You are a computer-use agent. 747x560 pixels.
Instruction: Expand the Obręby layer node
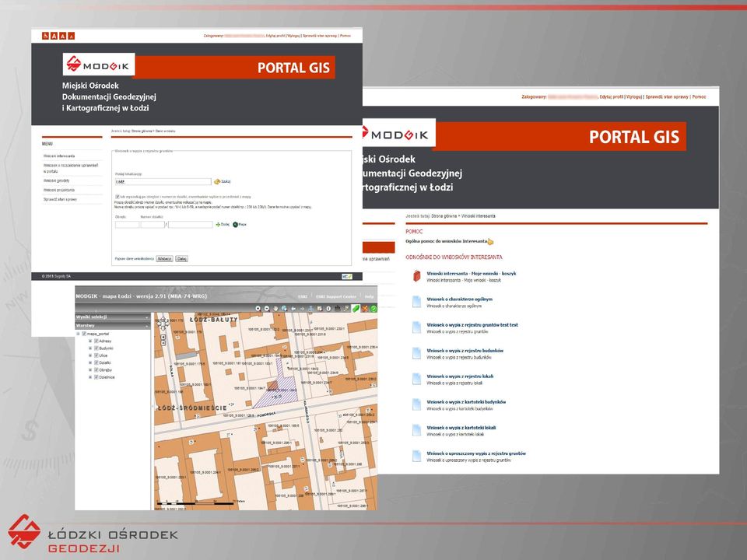coord(90,369)
